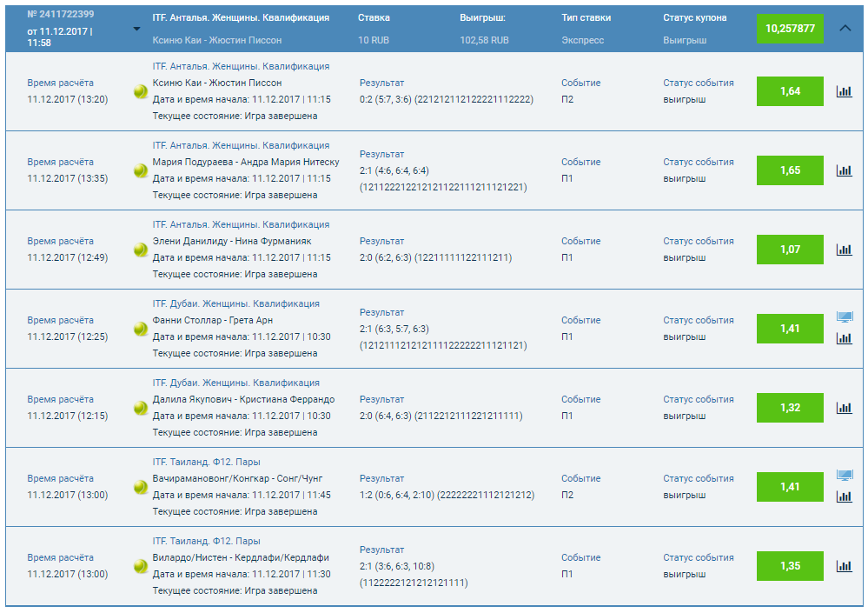Screen dimensions: 868x613
Task: Click tennis ball icon of Мария Подураева row
Action: (x=141, y=170)
